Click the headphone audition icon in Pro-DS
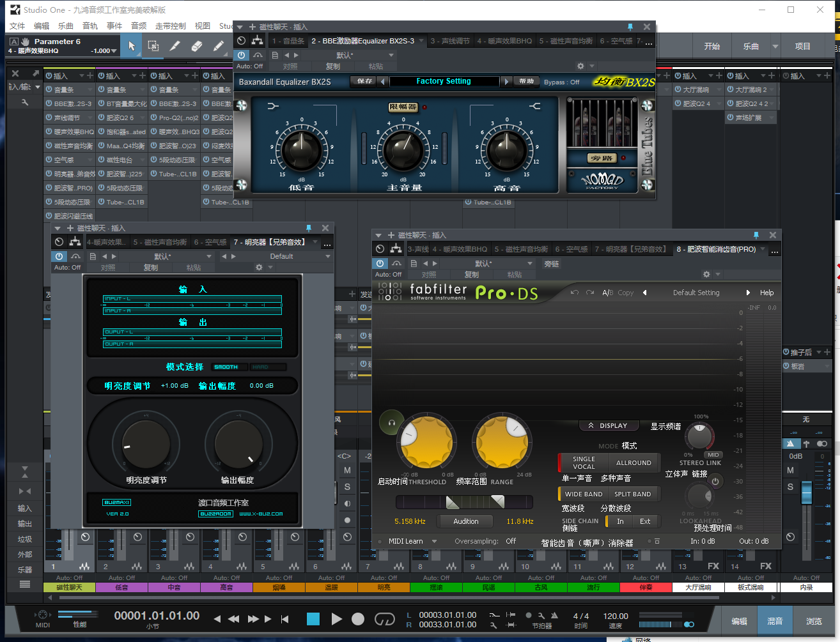 [391, 422]
